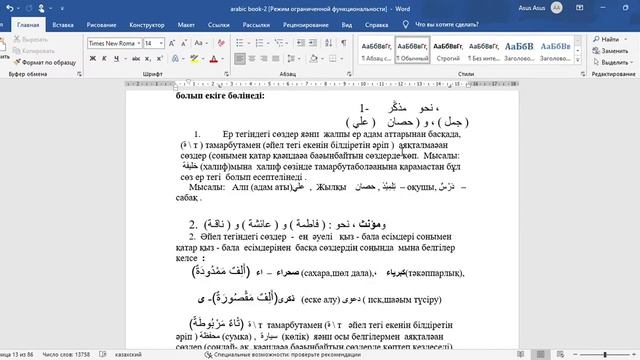
Task: Start a numbered list
Action: point(259,43)
